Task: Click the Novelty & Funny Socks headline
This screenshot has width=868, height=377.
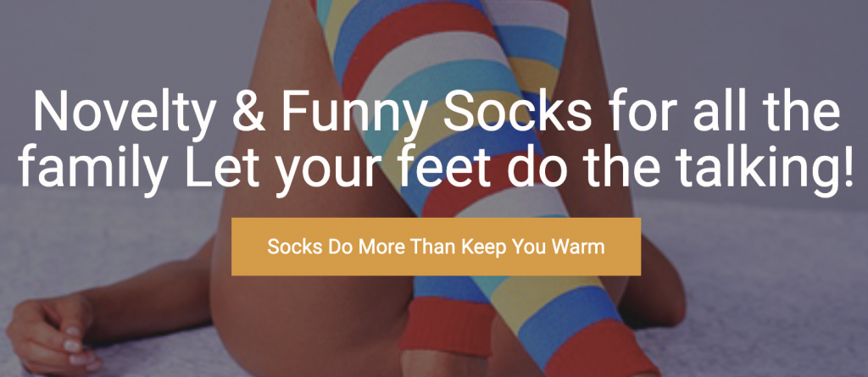Action: (436, 138)
